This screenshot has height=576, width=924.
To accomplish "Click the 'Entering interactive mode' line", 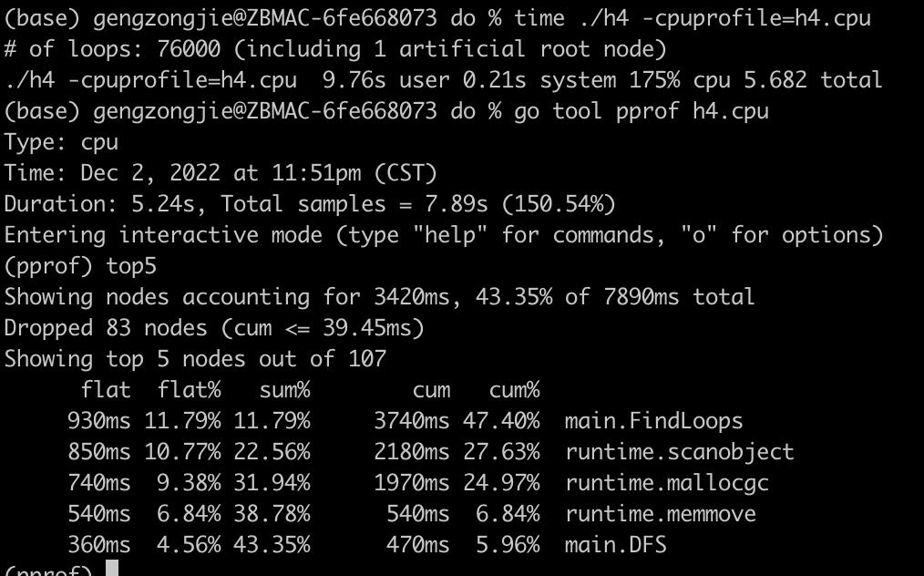I will point(443,235).
